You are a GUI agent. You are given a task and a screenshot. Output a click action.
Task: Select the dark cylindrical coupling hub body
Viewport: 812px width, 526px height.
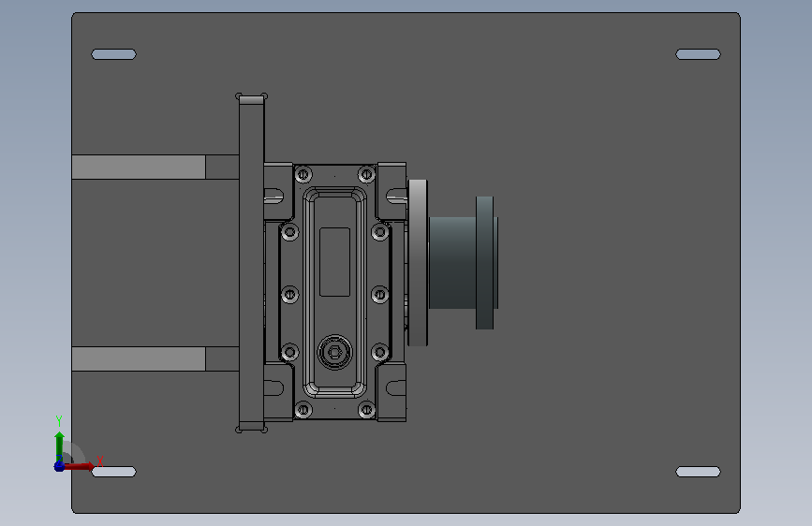point(452,263)
